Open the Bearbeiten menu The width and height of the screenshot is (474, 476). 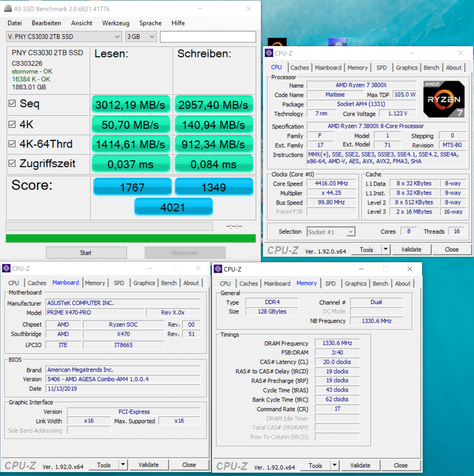tap(47, 23)
